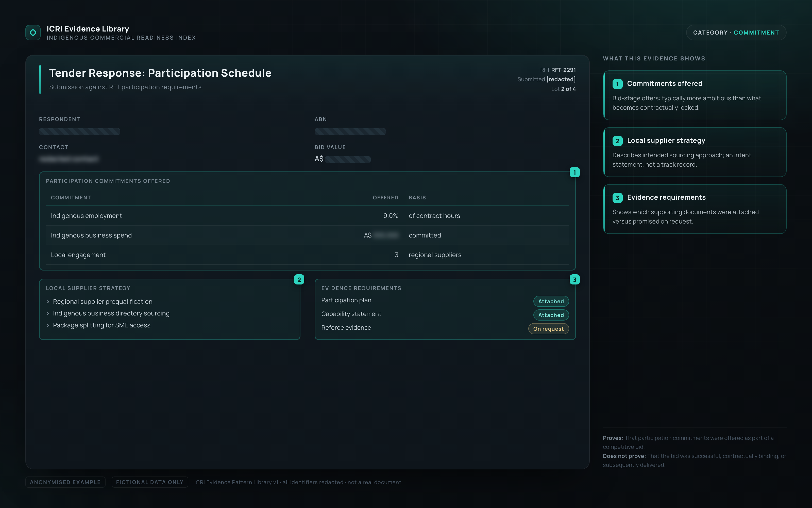The height and width of the screenshot is (508, 812).
Task: Click the 'ANONYMISED EXAMPLE' tag
Action: click(x=65, y=482)
